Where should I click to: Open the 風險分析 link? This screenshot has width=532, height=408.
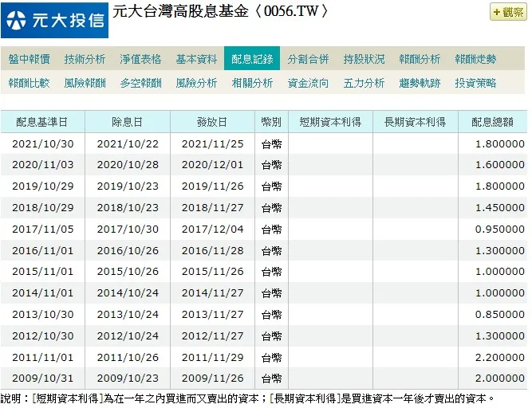click(x=196, y=83)
